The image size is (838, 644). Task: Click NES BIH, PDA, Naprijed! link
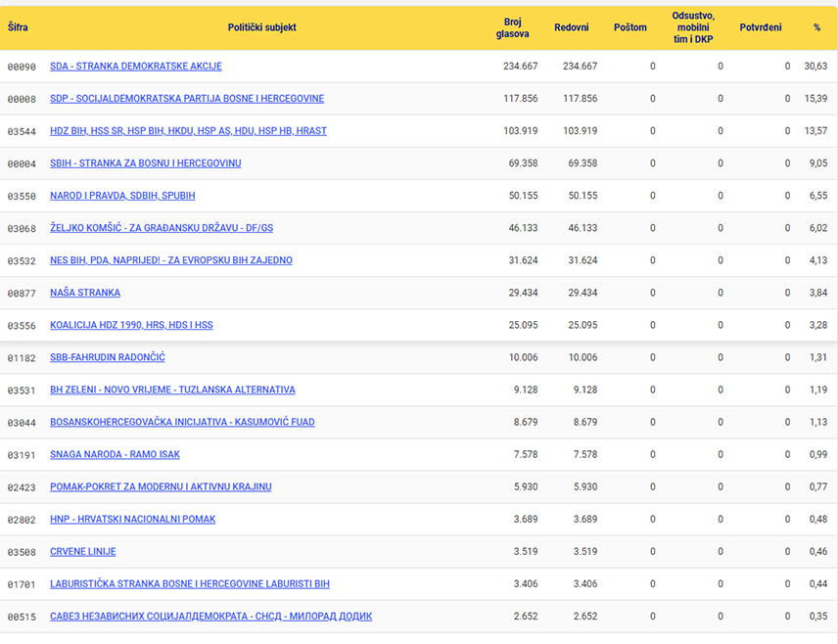(171, 260)
